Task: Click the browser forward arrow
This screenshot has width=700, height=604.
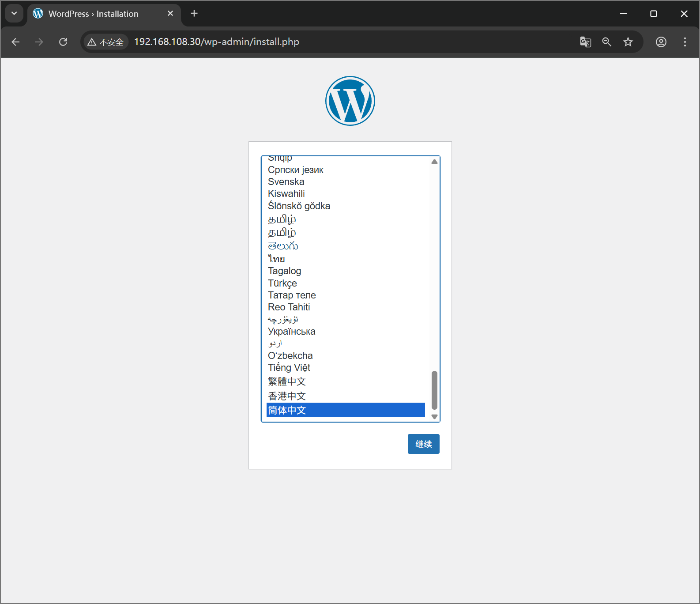Action: [39, 42]
